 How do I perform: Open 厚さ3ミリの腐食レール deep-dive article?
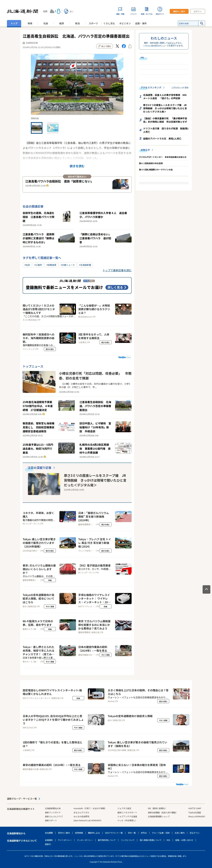point(95,480)
